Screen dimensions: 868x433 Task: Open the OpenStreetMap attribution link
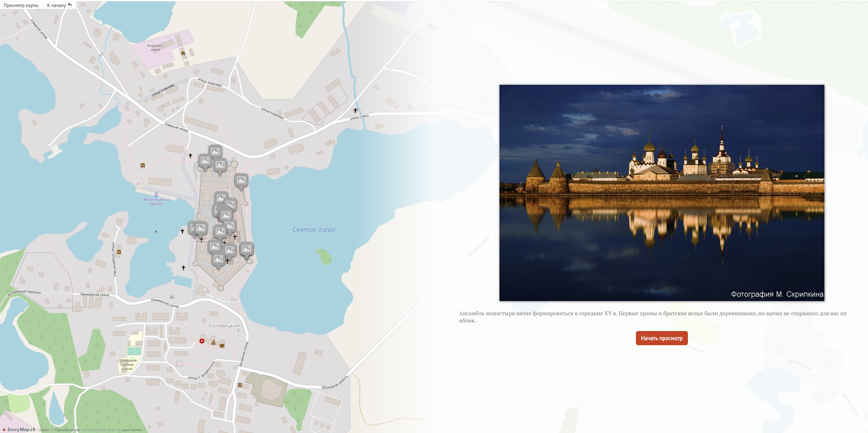(67, 430)
